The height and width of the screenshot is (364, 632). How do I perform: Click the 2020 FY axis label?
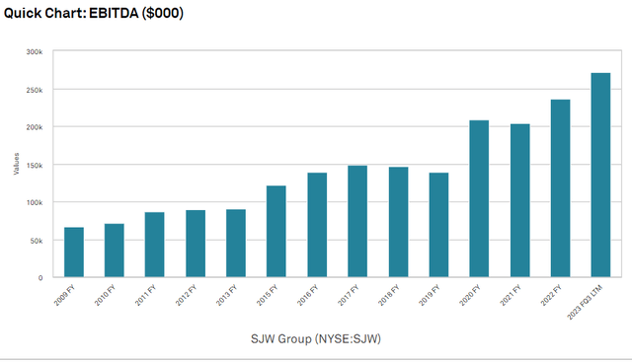[470, 295]
